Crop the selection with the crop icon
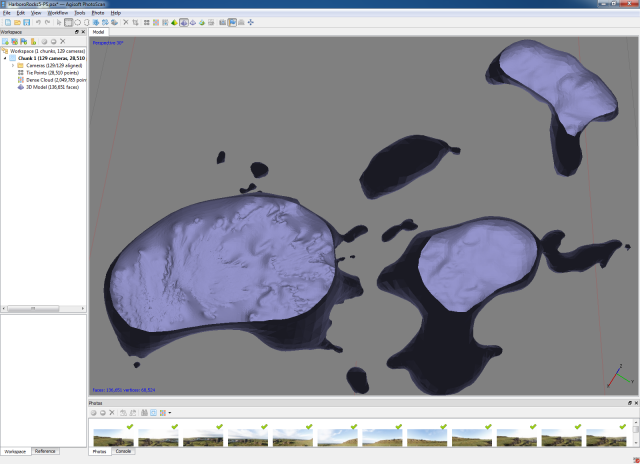The height and width of the screenshot is (464, 640). point(135,22)
